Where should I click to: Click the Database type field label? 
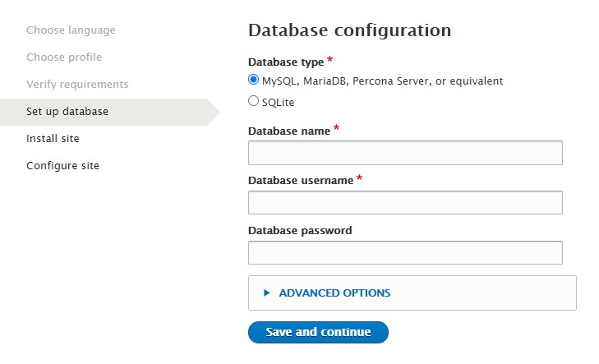point(285,62)
